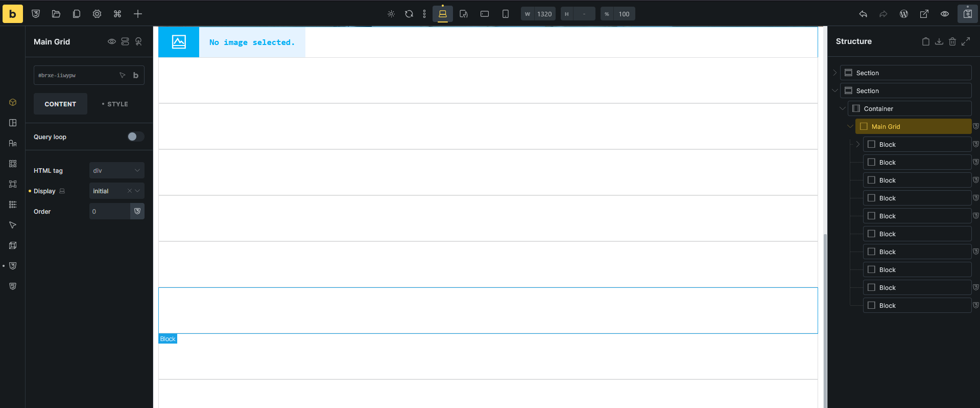Click the small b icon in ID field

tap(136, 75)
